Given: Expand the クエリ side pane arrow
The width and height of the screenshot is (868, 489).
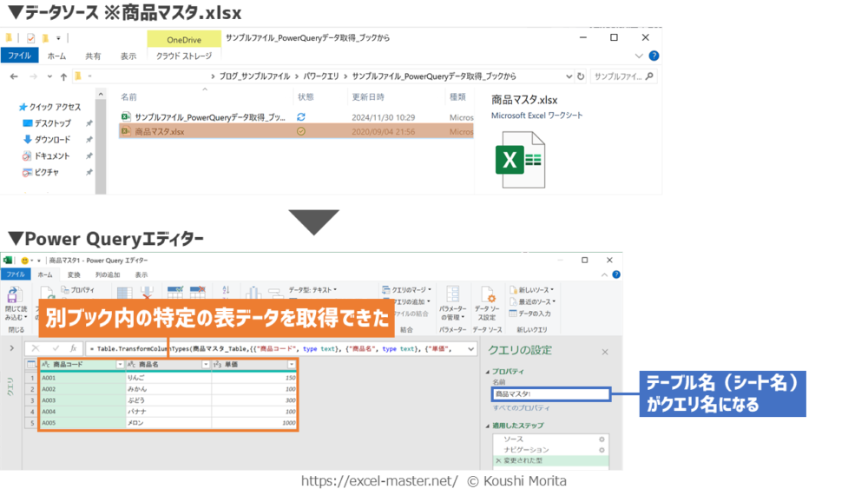Looking at the screenshot, I should tap(11, 348).
